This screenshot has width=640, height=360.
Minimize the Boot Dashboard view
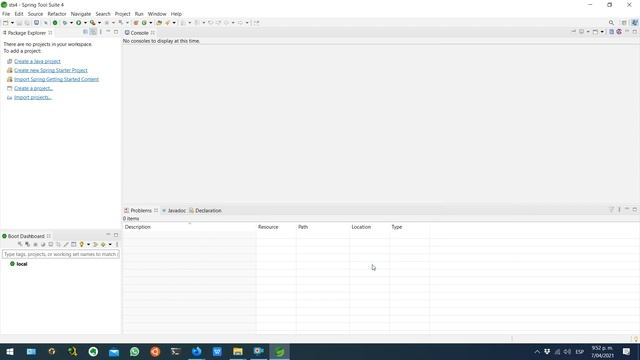coord(108,235)
